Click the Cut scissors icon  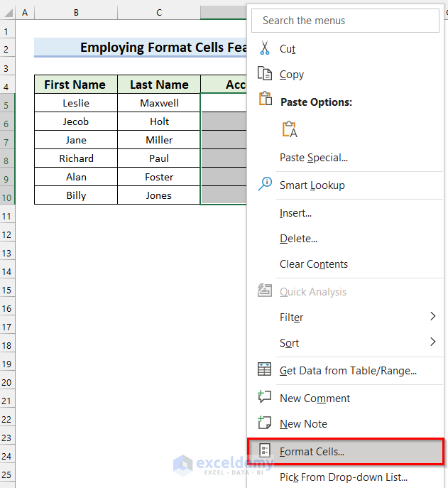coord(265,48)
